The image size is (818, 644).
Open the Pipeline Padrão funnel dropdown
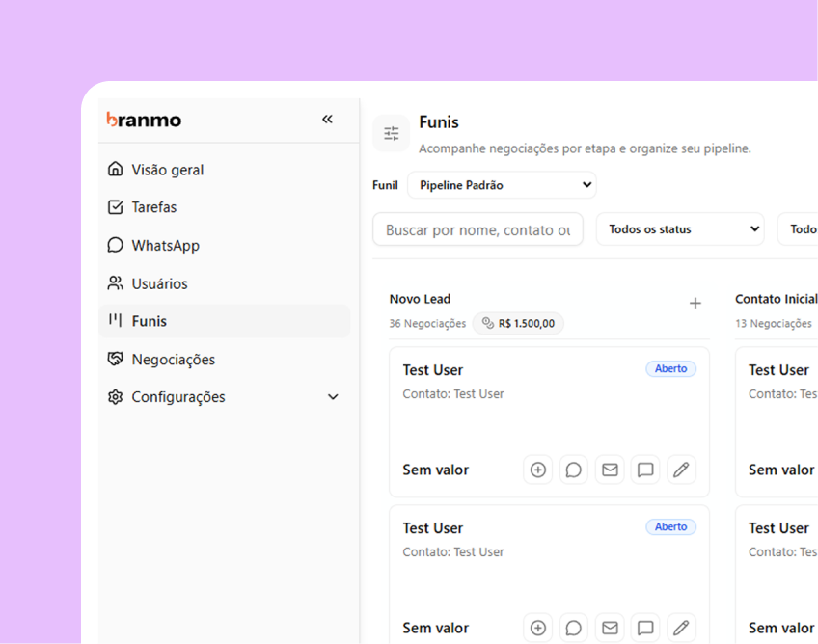tap(502, 185)
